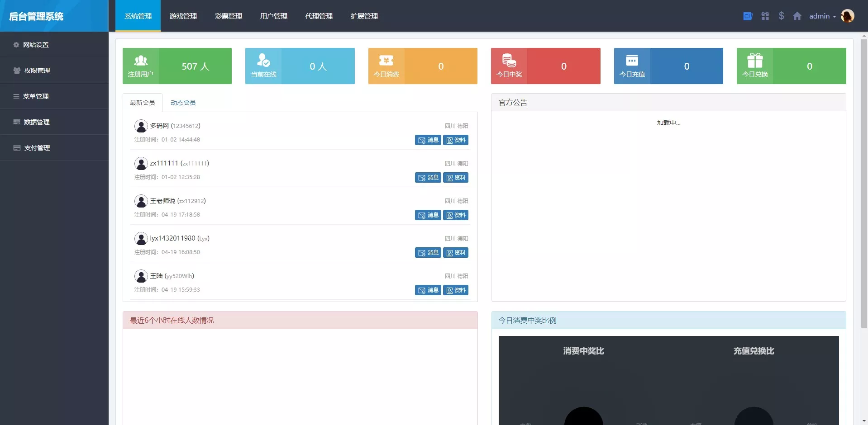Expand the 扩展管理 menu item

point(364,16)
